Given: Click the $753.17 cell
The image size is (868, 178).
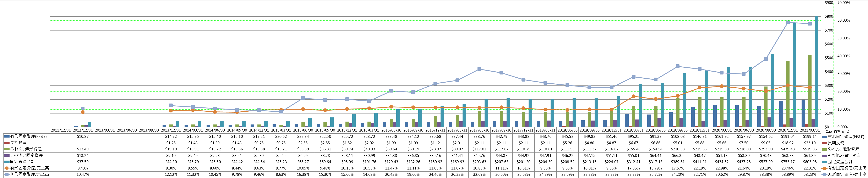Looking at the screenshot, I should pos(788,162).
